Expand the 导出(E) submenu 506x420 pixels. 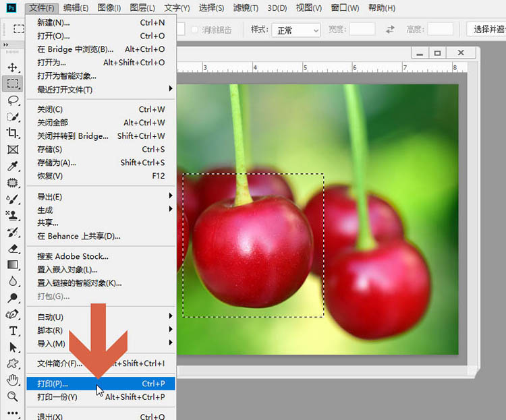pos(101,196)
